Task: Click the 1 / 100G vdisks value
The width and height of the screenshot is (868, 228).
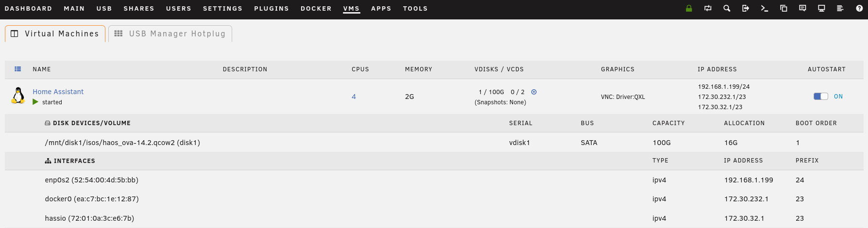Action: click(x=491, y=92)
